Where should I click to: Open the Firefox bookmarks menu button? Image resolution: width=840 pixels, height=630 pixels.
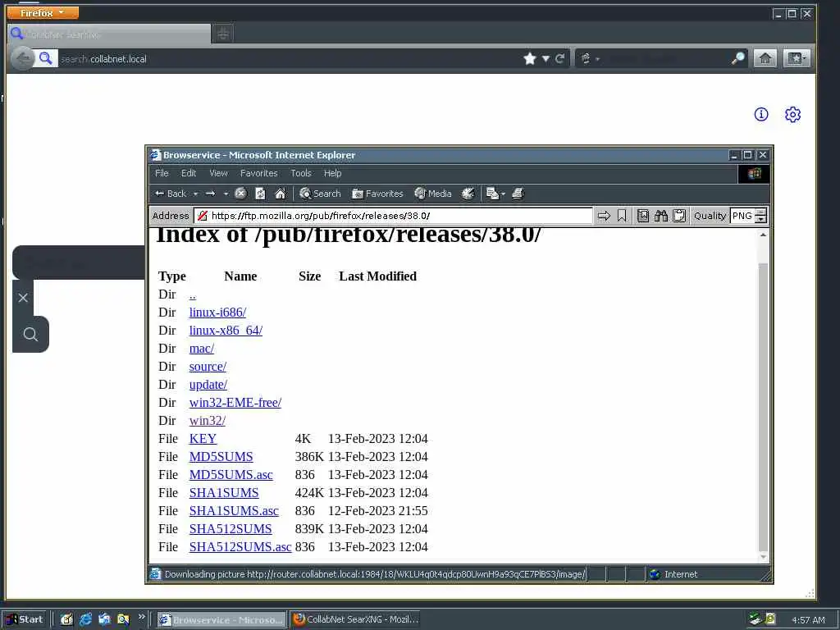796,58
